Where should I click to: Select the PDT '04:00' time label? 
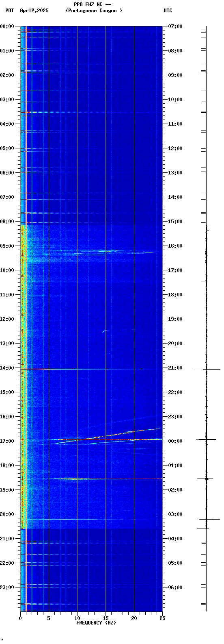[7, 124]
